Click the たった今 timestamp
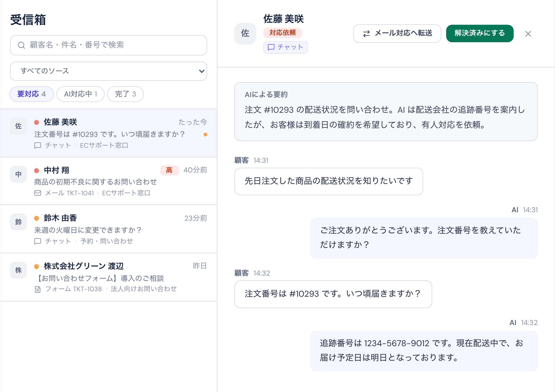Viewport: 555px width, 392px height. 193,122
